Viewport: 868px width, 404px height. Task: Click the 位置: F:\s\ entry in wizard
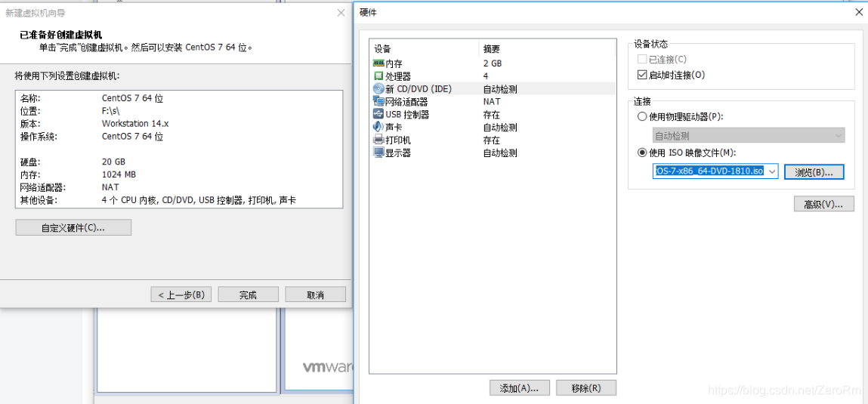70,111
